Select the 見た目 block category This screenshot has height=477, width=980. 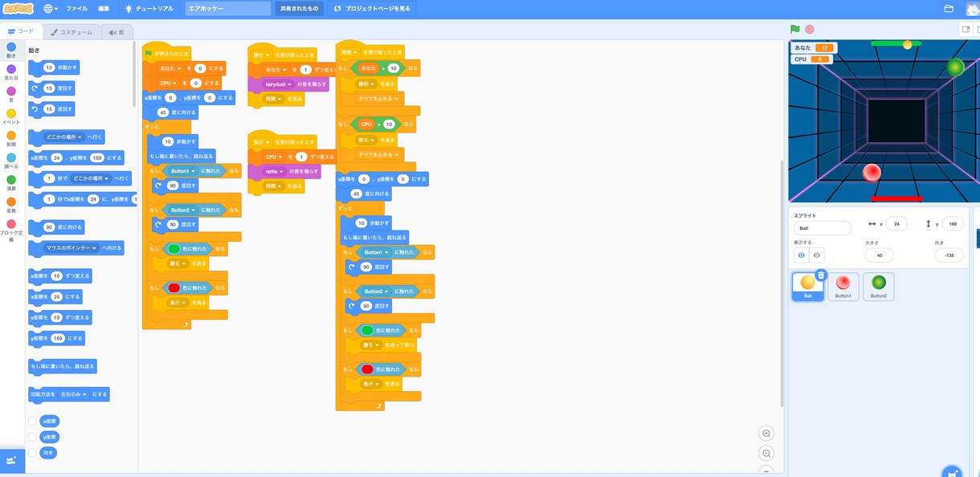point(11,72)
